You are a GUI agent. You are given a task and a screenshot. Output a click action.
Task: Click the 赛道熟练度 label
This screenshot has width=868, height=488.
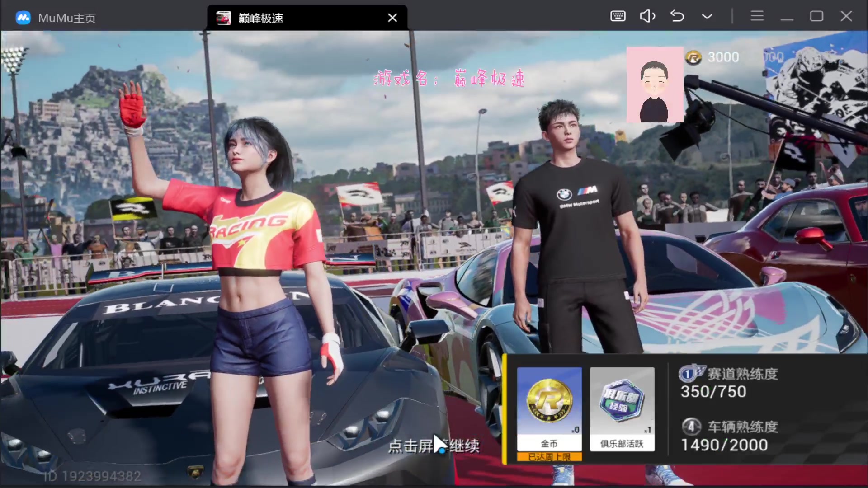pyautogui.click(x=742, y=374)
